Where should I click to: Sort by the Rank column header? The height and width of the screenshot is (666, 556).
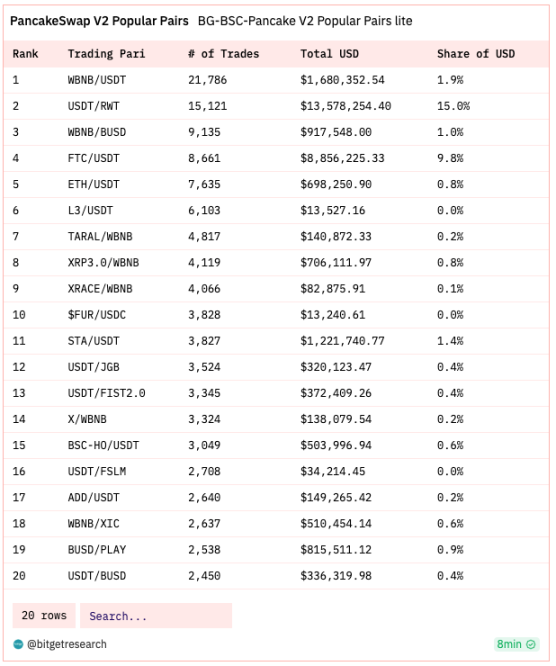(25, 54)
